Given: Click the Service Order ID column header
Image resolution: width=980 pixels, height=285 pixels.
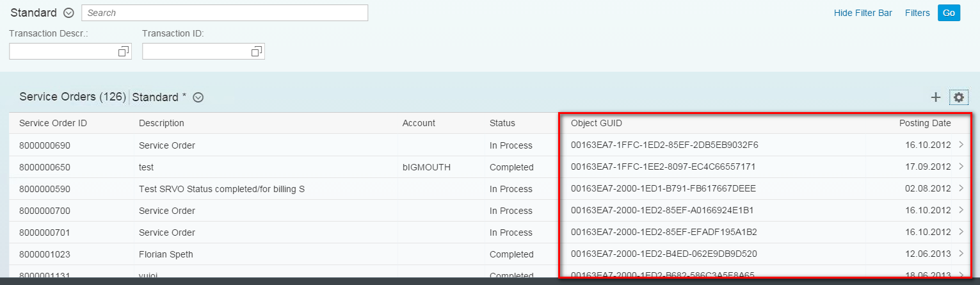Looking at the screenshot, I should click(x=53, y=123).
